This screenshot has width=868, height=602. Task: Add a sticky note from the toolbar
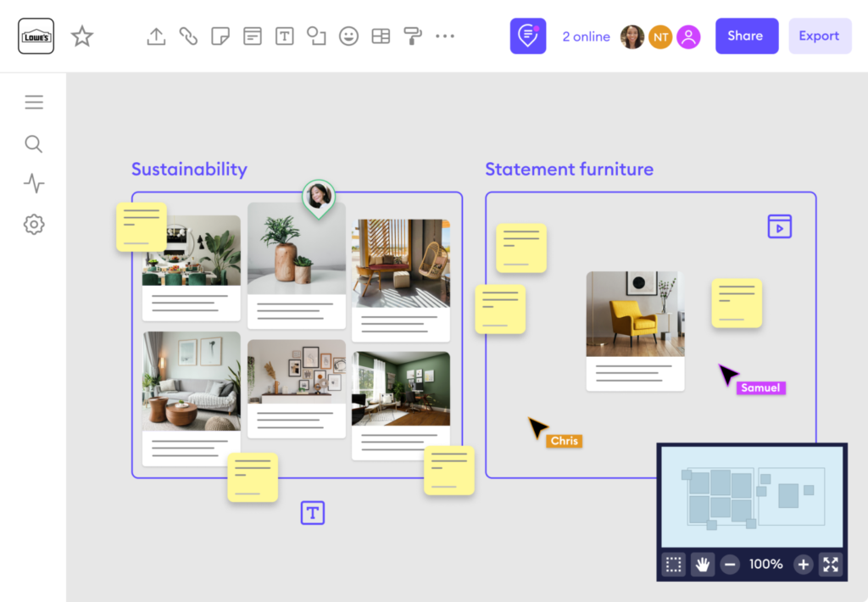coord(220,36)
